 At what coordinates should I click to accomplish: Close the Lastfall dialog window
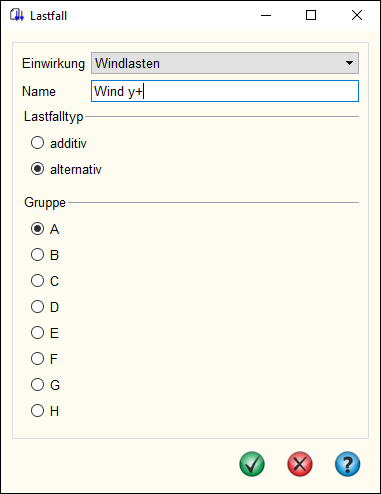357,15
